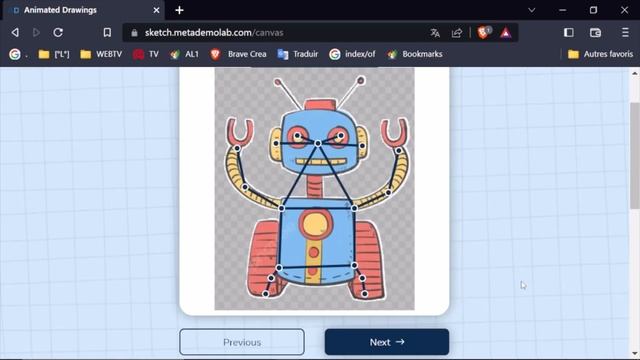Viewport: 640px width, 360px height.
Task: Click the page vertical scrollbar thumb
Action: click(x=635, y=155)
